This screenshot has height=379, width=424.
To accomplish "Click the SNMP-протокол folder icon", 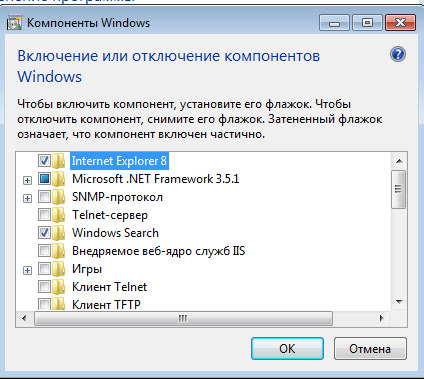I will [x=59, y=197].
